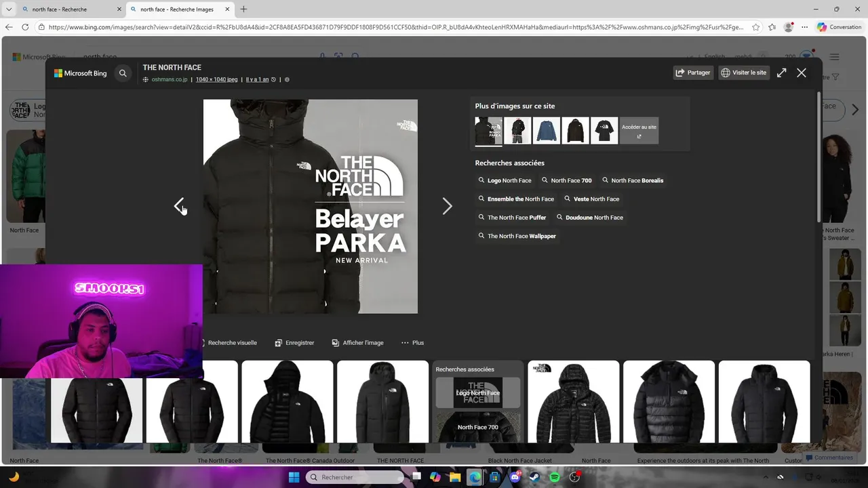
Task: Click the Bing viewer search magnifier icon
Action: click(x=123, y=73)
